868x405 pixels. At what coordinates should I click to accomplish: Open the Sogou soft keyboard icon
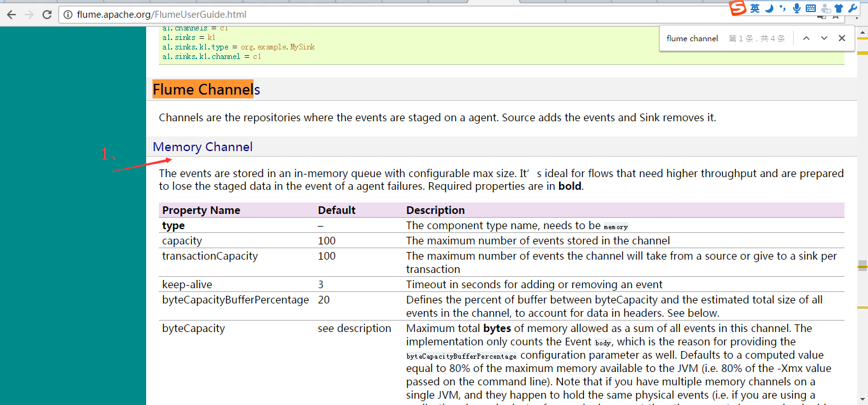pyautogui.click(x=811, y=8)
